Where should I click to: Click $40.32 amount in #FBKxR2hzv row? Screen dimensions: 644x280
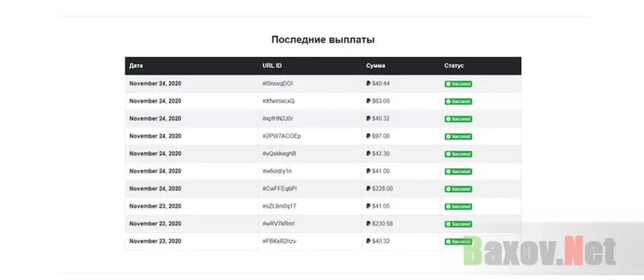(x=381, y=241)
